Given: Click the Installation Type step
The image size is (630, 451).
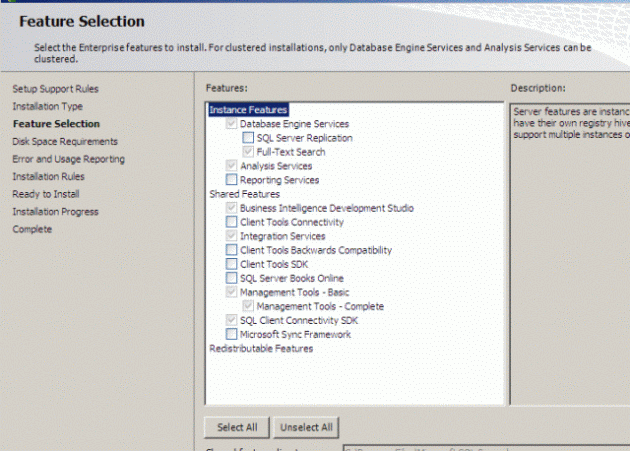Looking at the screenshot, I should coord(47,107).
